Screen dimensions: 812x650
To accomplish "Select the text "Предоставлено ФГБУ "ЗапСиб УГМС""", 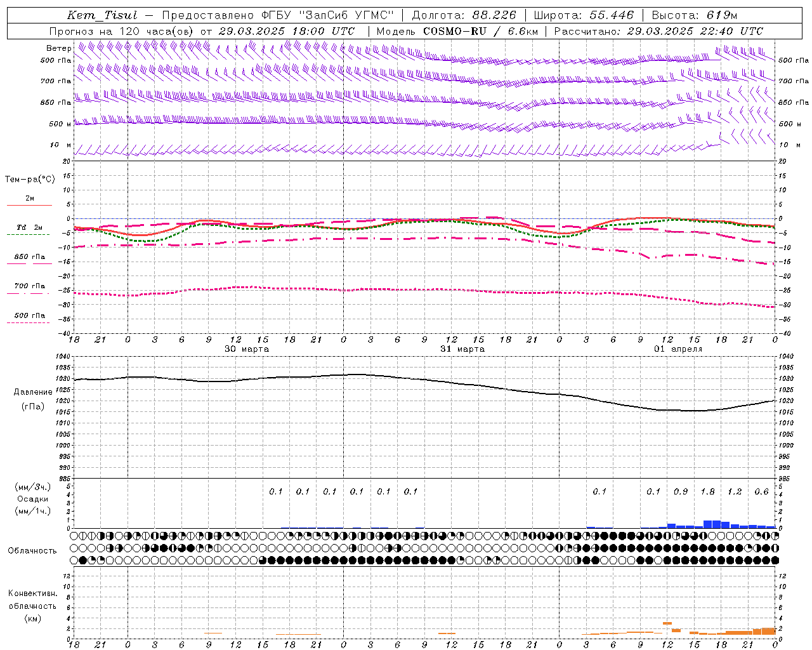I will [278, 15].
